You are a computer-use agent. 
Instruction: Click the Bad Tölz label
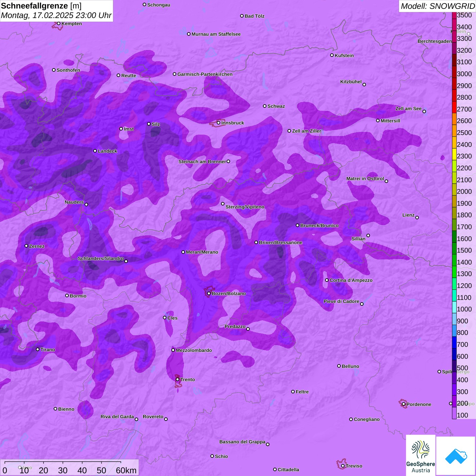pos(255,16)
